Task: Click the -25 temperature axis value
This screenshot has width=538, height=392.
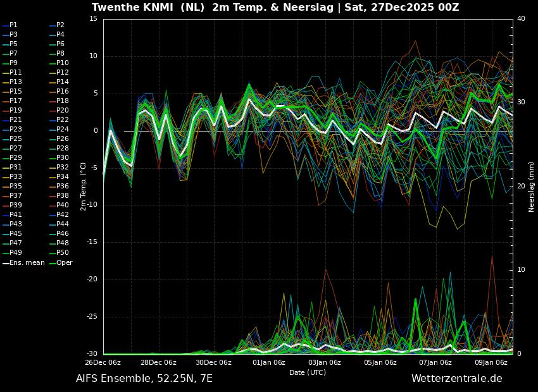Action: point(91,317)
